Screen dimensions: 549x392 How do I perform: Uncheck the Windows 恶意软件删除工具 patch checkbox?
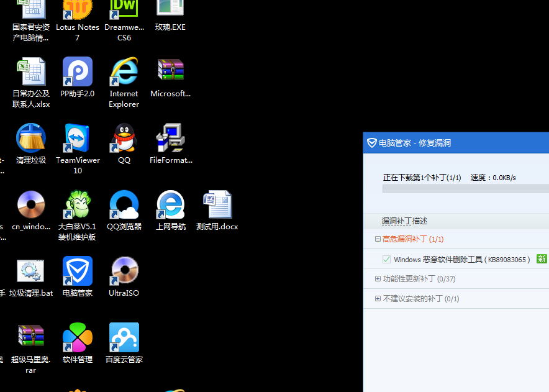tap(386, 259)
